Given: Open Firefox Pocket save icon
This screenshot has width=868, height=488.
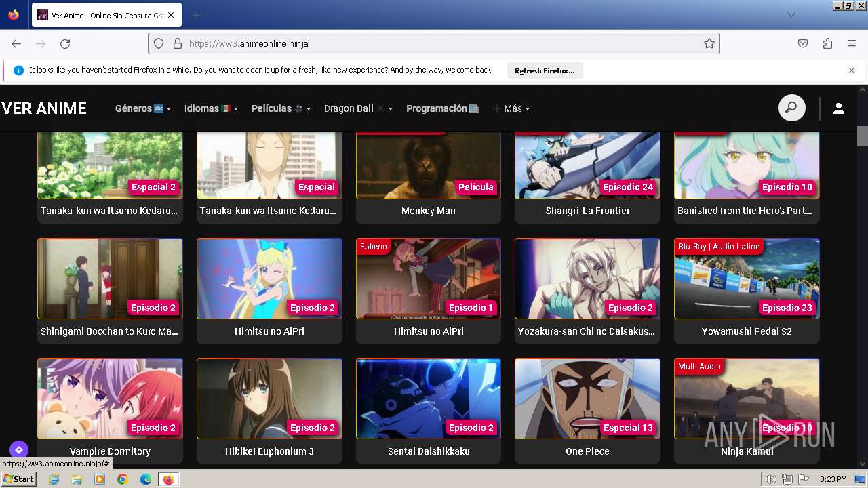Looking at the screenshot, I should [803, 43].
